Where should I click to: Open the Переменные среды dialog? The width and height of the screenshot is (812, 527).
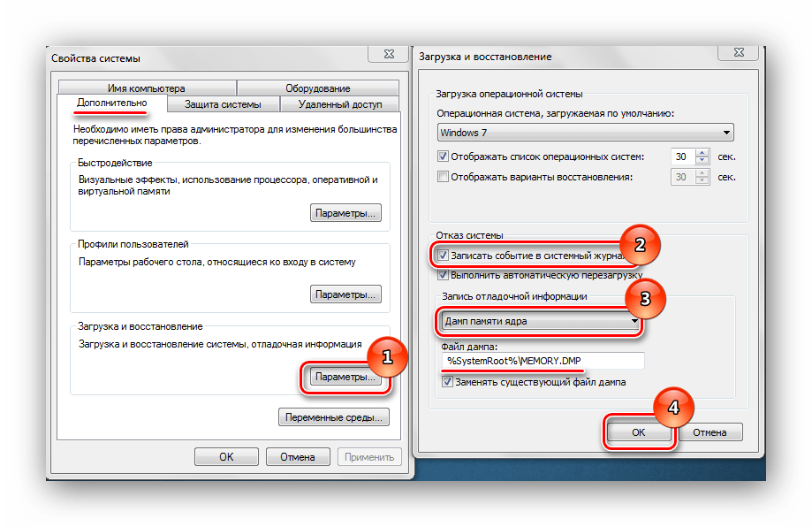pos(333,417)
